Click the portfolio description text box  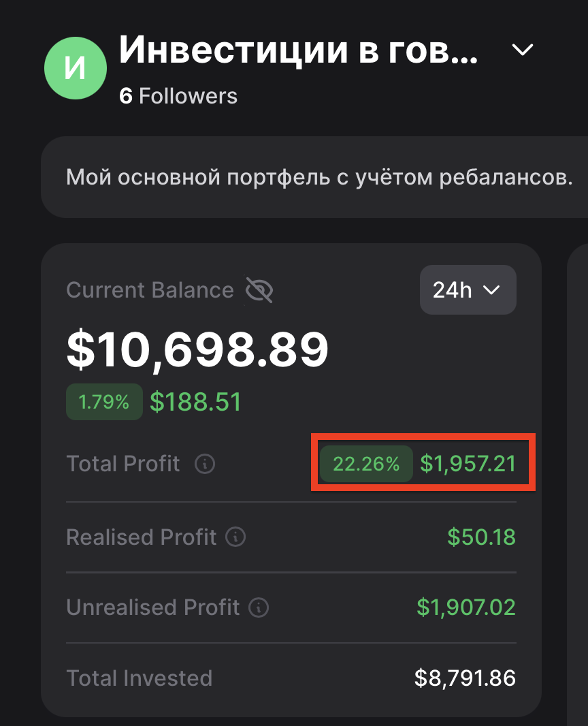(318, 178)
